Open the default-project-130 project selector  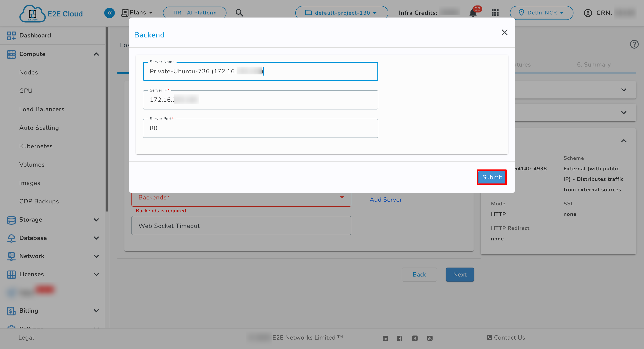[x=341, y=12]
